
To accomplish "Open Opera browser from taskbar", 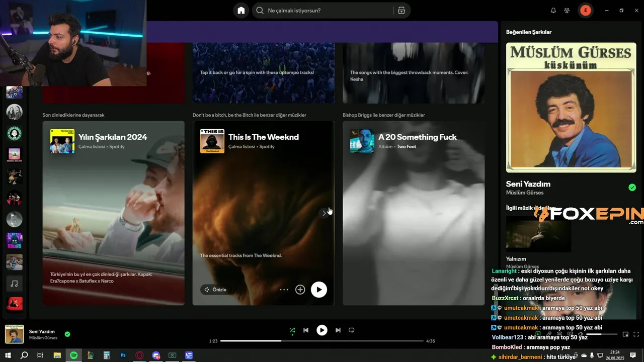I will coord(139,355).
